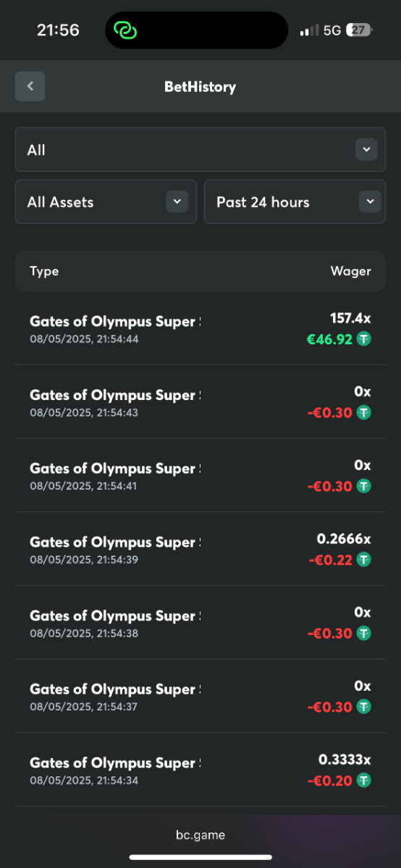Tap the bc.game address bar
This screenshot has height=868, width=401.
tap(200, 835)
